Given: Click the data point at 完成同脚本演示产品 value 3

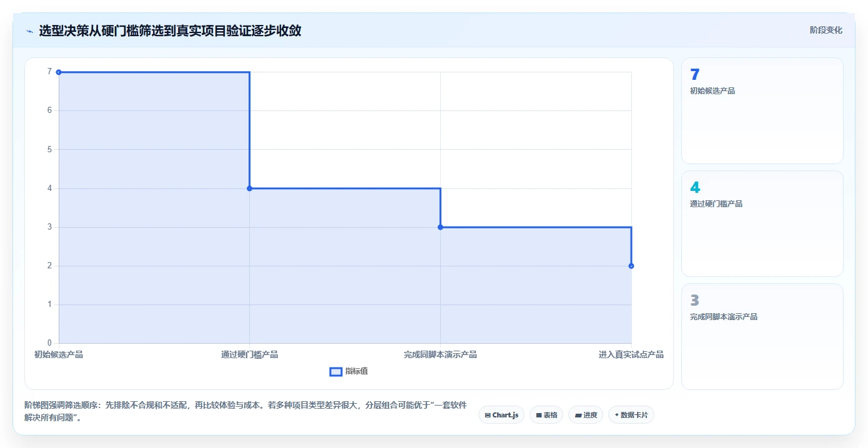Looking at the screenshot, I should [440, 227].
